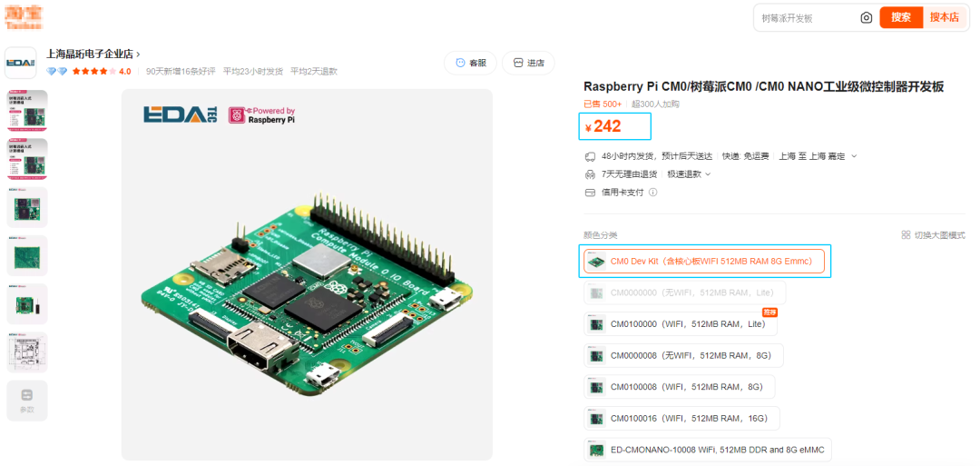Viewport: 980px width, 466px height.
Task: Click the product title text
Action: click(763, 87)
